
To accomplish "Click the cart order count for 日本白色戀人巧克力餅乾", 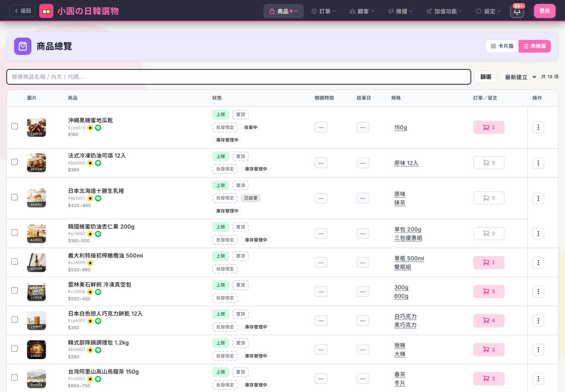I will [489, 320].
